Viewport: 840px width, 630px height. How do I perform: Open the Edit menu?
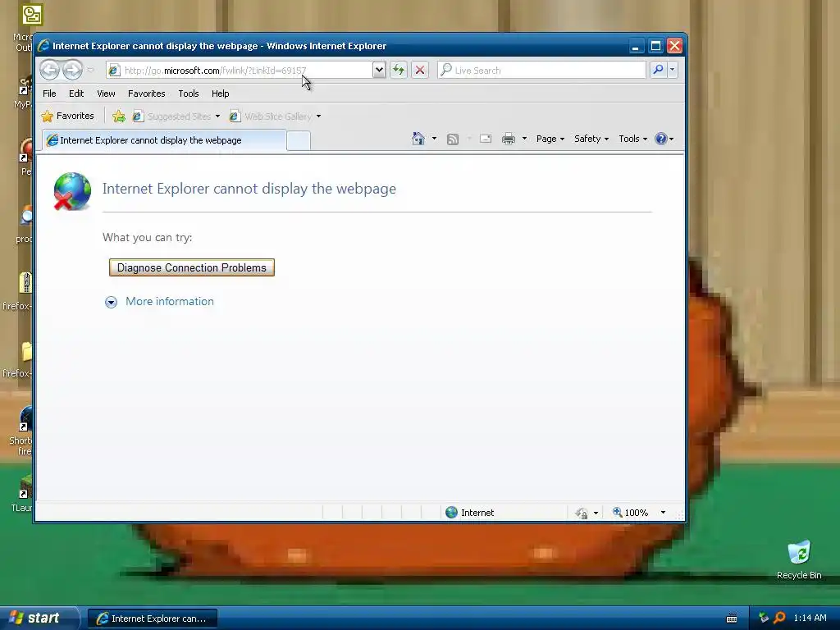pyautogui.click(x=76, y=94)
